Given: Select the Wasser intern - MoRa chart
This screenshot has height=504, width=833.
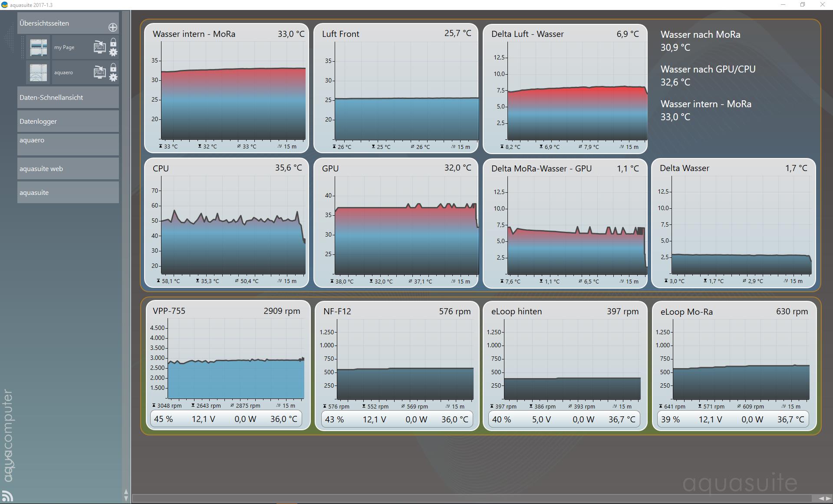Looking at the screenshot, I should pos(227,89).
